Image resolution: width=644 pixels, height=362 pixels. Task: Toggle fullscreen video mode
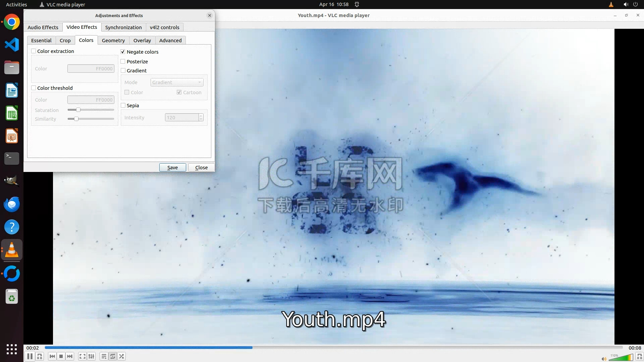tap(82, 356)
